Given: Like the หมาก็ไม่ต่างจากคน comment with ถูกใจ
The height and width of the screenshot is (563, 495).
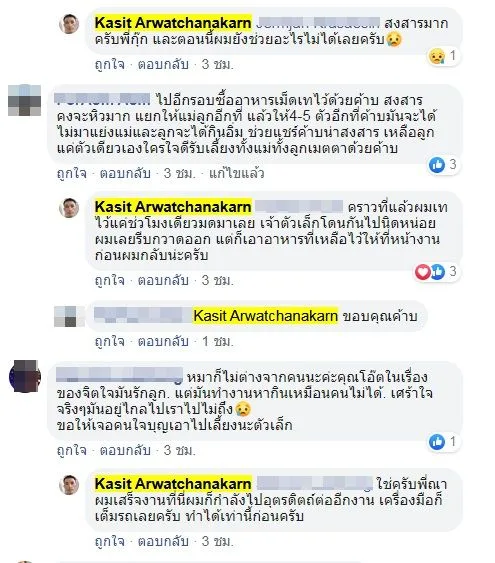Looking at the screenshot, I should tap(71, 450).
